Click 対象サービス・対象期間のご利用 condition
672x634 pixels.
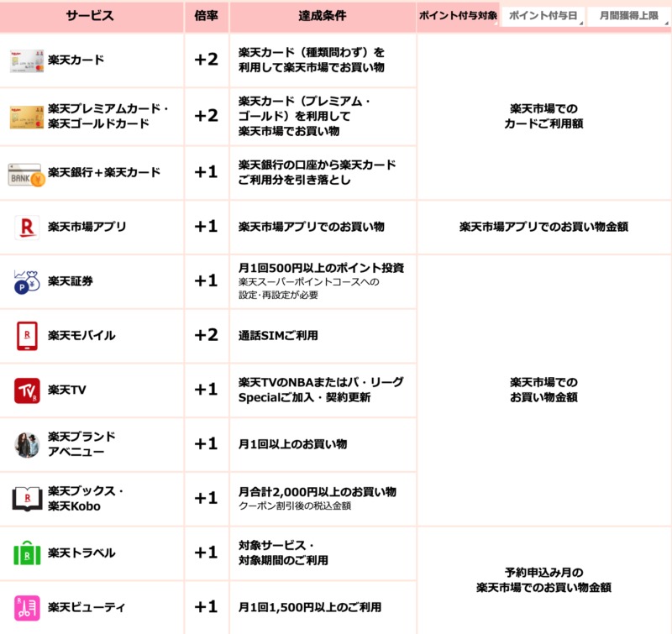coord(283,553)
